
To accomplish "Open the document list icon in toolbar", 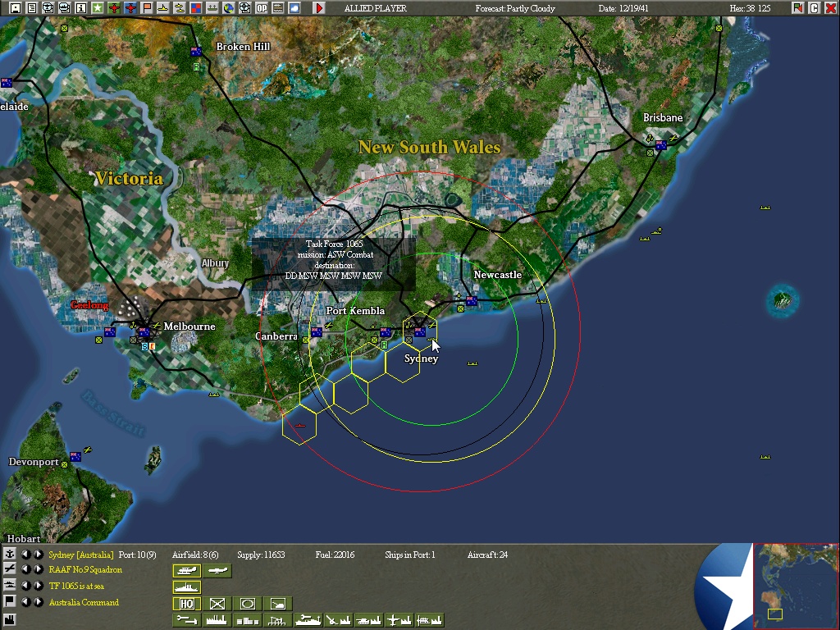I will 32,8.
